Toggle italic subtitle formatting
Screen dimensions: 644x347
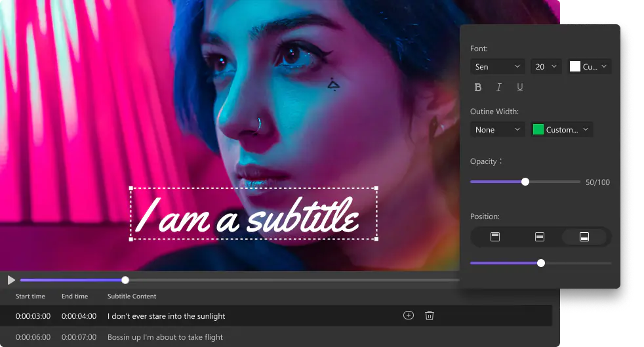tap(498, 87)
